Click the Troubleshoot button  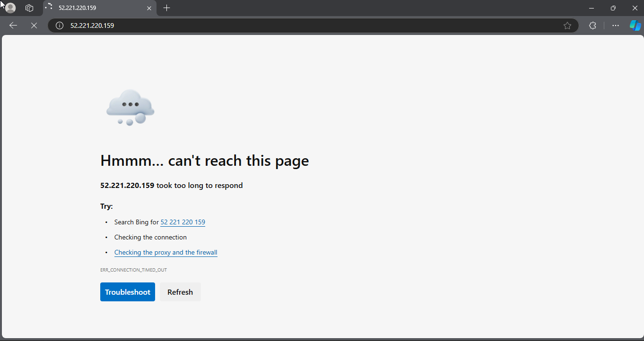click(x=128, y=292)
